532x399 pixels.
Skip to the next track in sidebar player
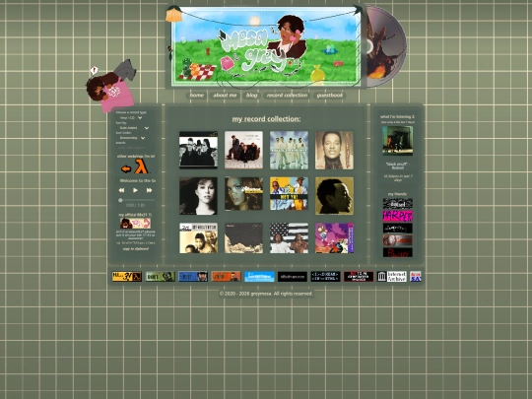[x=149, y=190]
